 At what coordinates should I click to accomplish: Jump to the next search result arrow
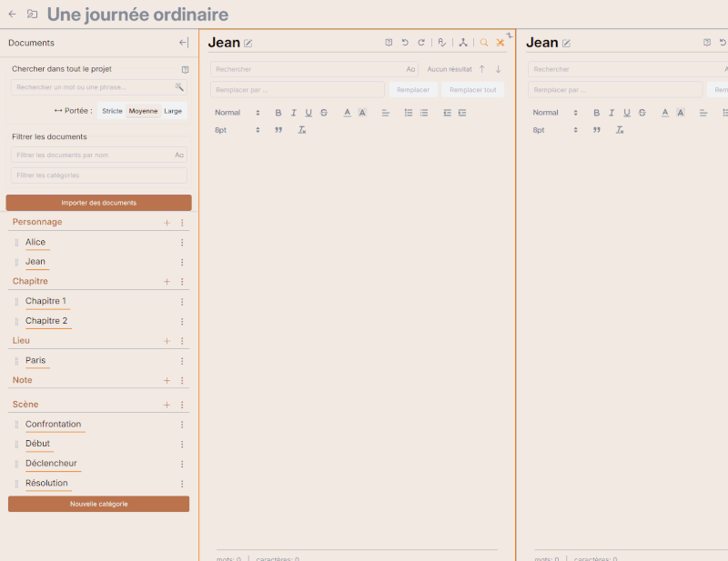[498, 69]
